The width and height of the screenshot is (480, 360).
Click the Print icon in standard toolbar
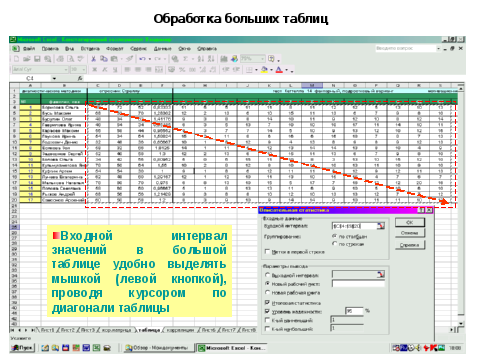click(60, 59)
